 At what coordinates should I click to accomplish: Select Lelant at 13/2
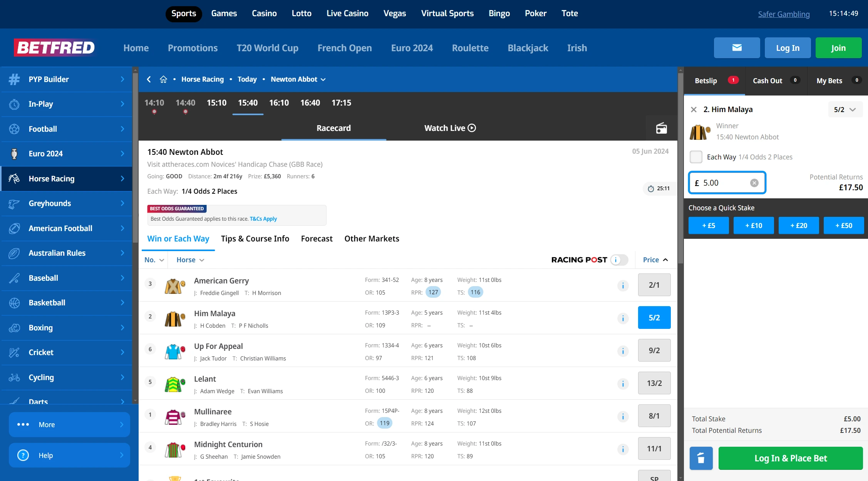point(654,383)
